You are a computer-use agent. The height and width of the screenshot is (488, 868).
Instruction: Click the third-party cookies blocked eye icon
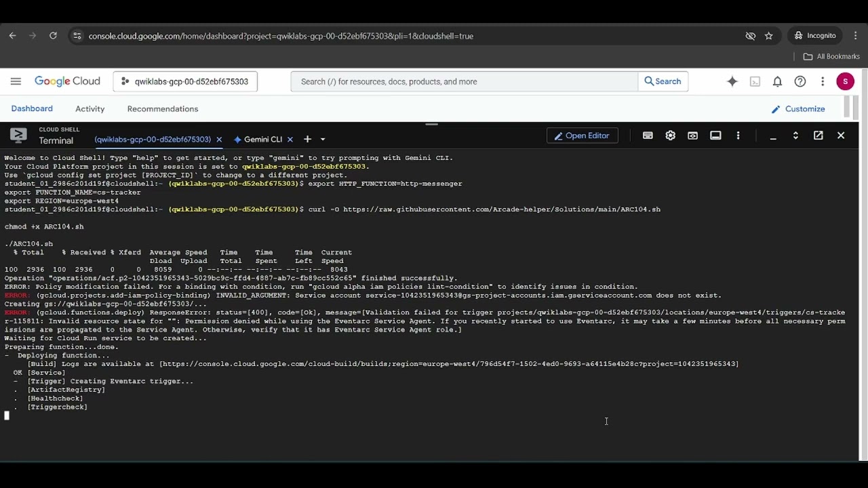pyautogui.click(x=751, y=36)
